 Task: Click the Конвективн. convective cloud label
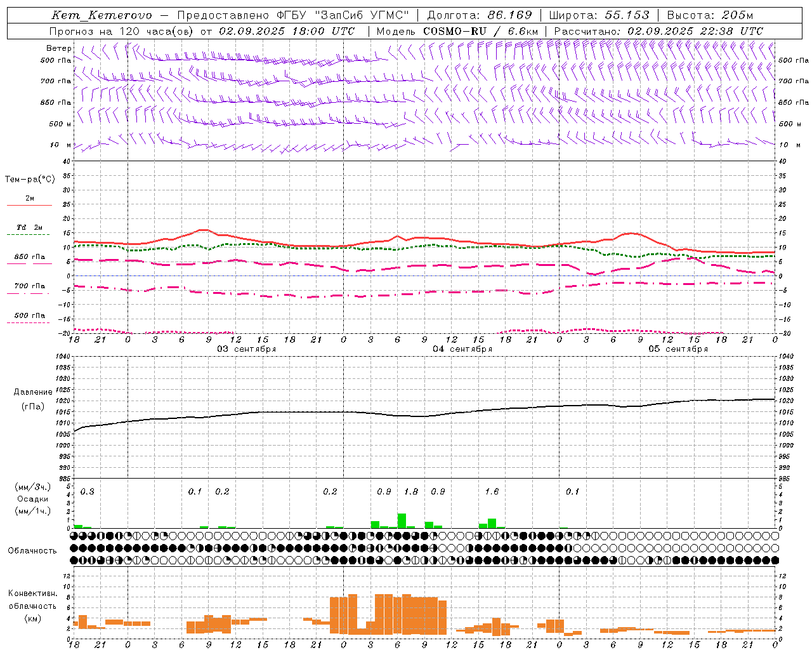33,594
